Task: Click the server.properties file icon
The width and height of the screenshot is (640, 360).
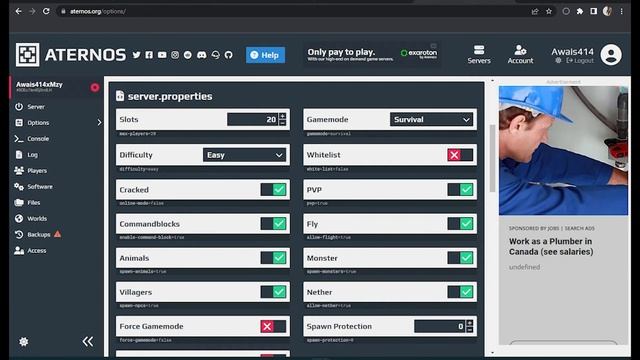Action: 120,96
